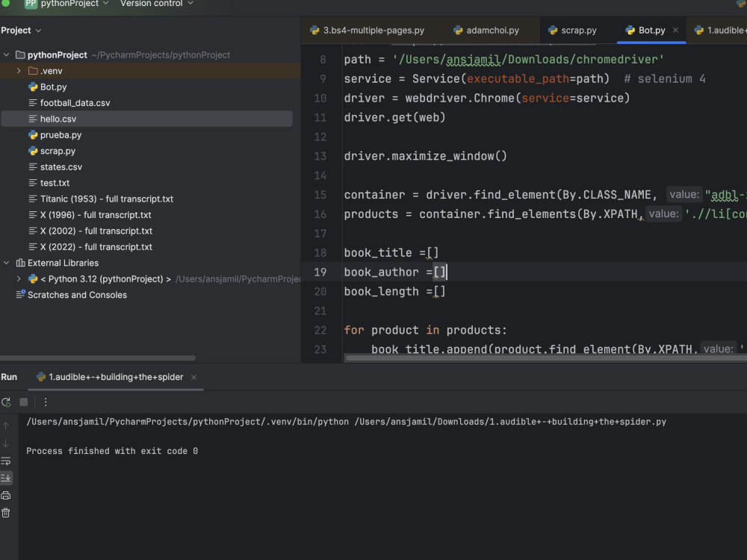Screen dimensions: 747x560
Task: Collapse the pythonProject root node
Action: tap(6, 55)
